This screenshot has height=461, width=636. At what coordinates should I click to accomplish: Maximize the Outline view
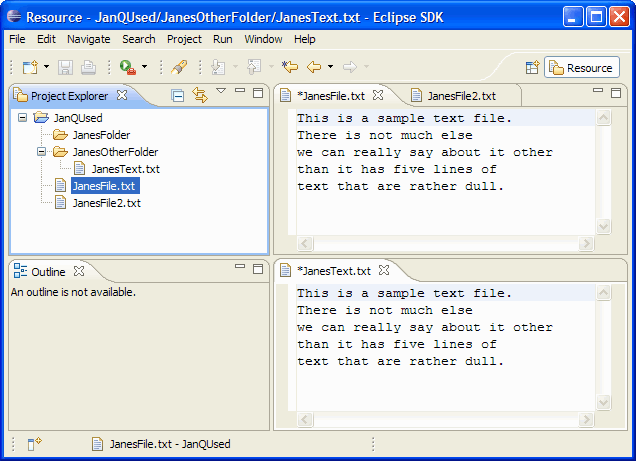pyautogui.click(x=258, y=269)
